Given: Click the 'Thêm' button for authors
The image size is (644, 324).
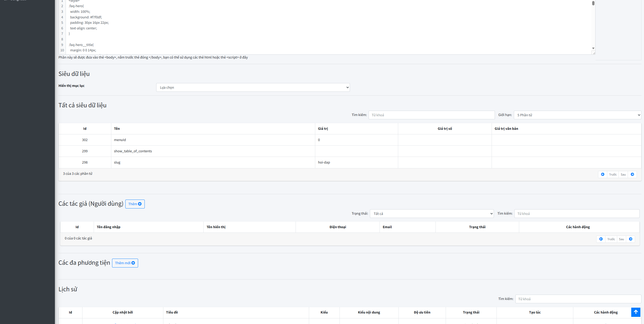Looking at the screenshot, I should coord(135,204).
